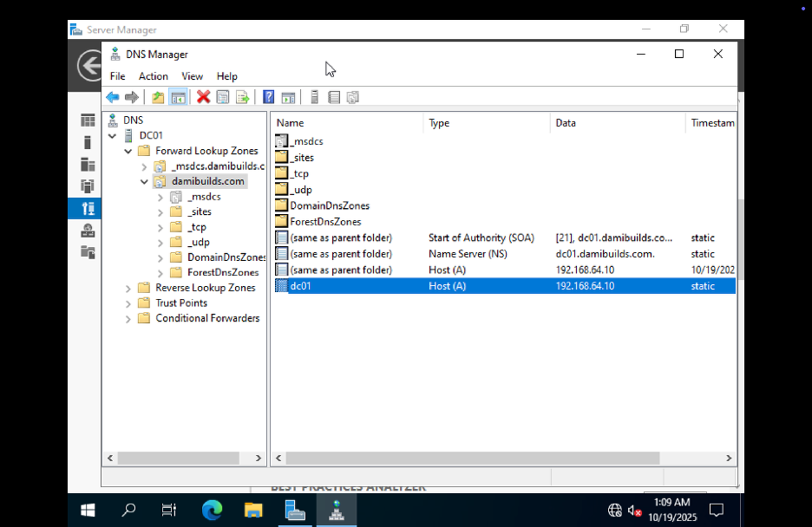Select the Conditional Forwarders node
The width and height of the screenshot is (812, 527).
pos(208,318)
